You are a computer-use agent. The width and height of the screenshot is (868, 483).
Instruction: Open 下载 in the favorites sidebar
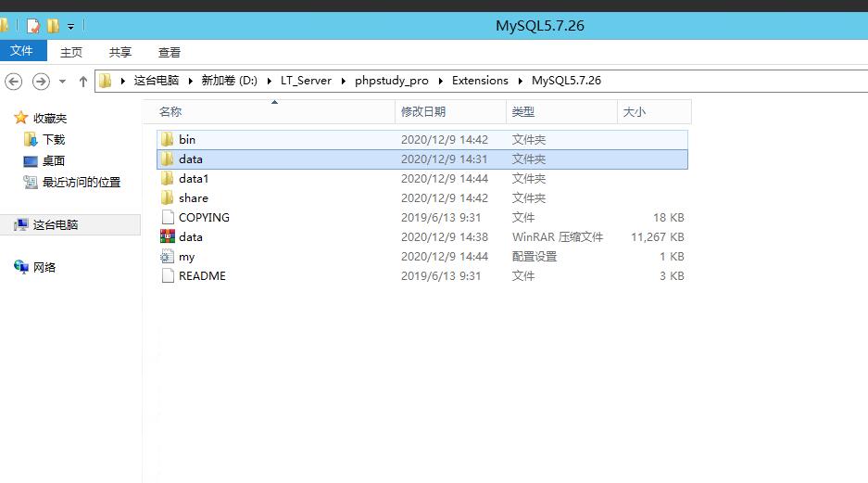[54, 140]
